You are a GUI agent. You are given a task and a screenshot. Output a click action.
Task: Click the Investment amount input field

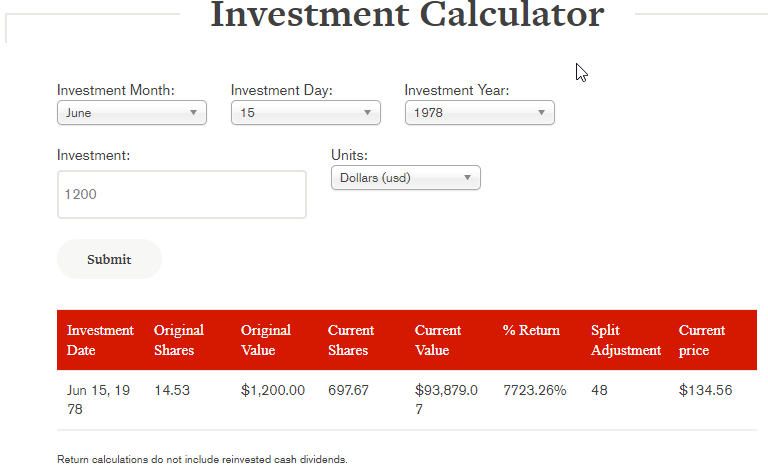[181, 194]
